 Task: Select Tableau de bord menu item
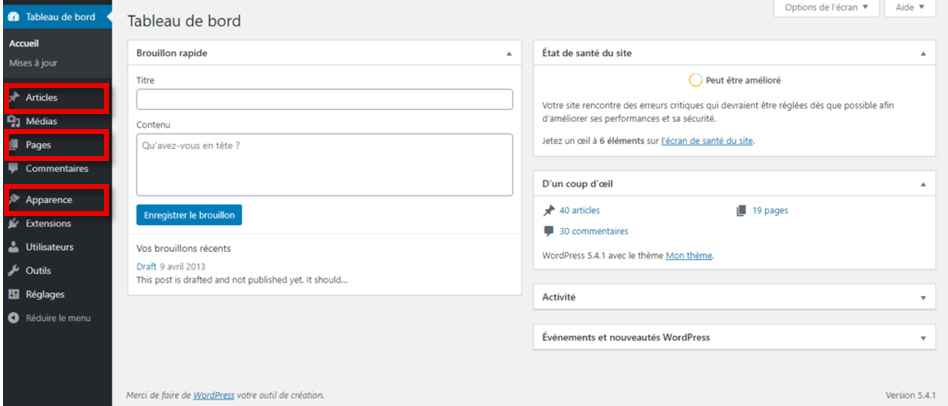(x=58, y=15)
